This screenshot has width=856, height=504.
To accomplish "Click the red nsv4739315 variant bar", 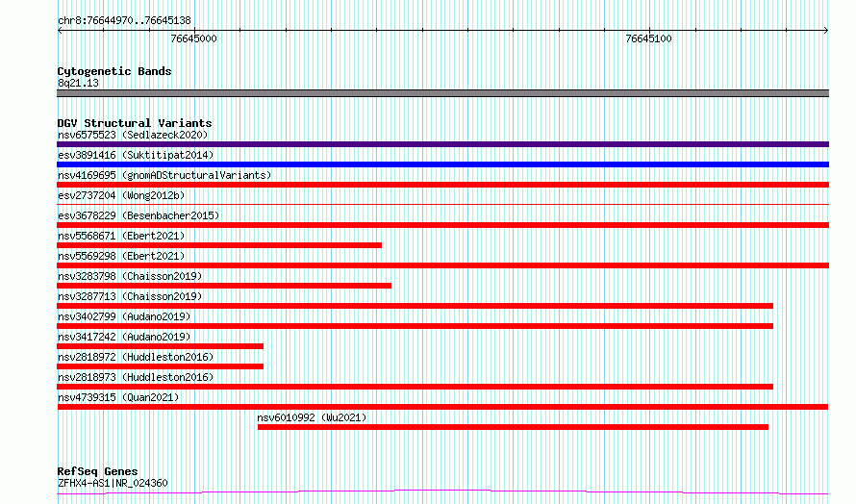I will [x=442, y=407].
